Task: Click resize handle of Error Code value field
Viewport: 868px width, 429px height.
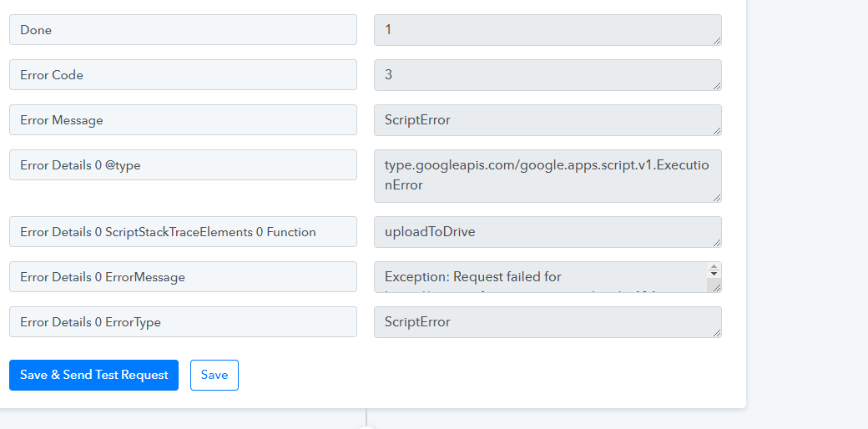Action: [716, 85]
